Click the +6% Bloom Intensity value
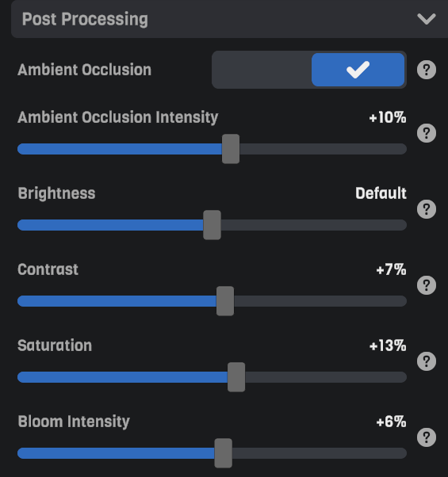 391,422
